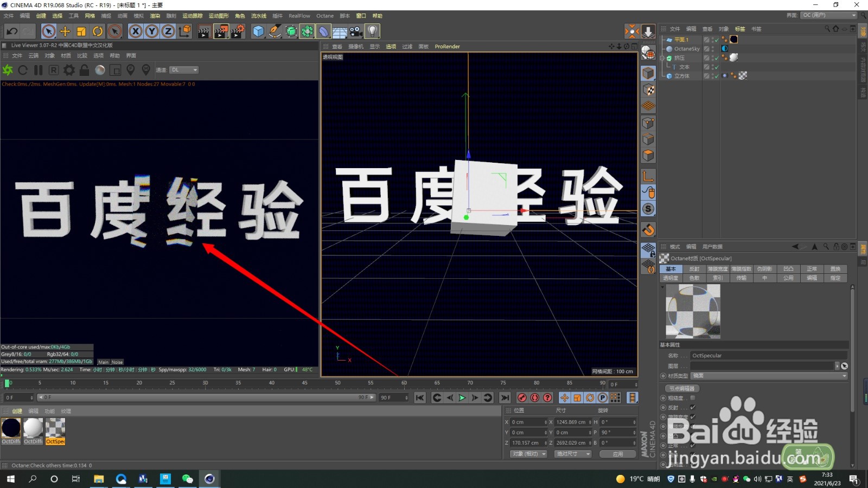Viewport: 868px width, 488px height.
Task: Open WeChat from the taskbar
Action: [187, 479]
